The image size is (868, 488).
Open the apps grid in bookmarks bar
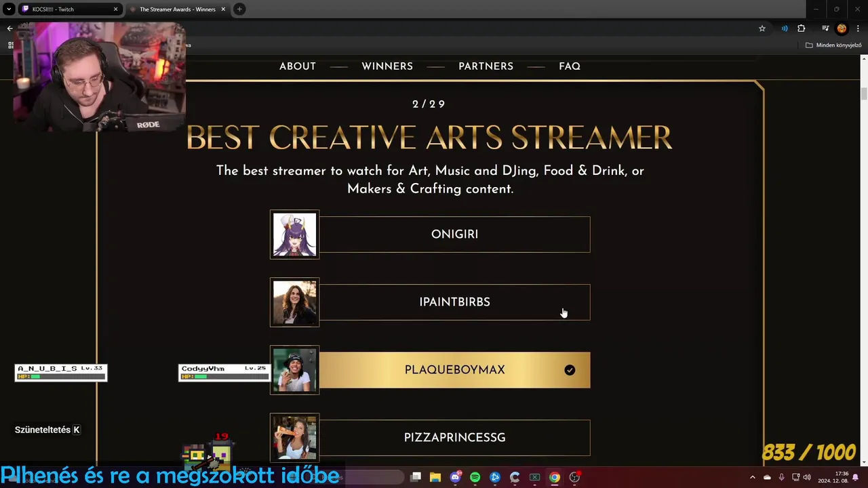[x=10, y=45]
